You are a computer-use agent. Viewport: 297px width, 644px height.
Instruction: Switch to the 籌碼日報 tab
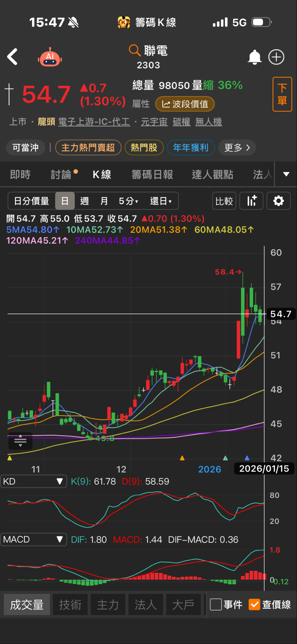(152, 175)
